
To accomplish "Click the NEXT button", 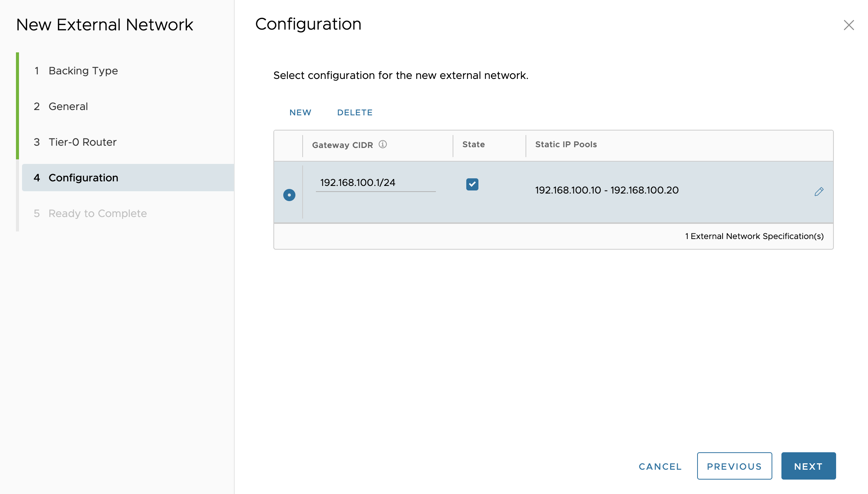I will (x=808, y=466).
